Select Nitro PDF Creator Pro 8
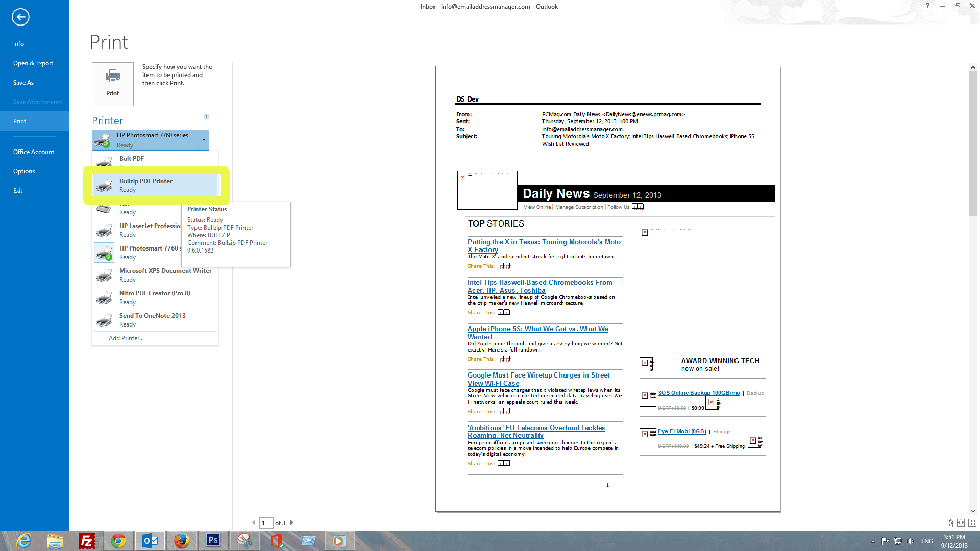Screen dimensions: 980x551 click(155, 297)
